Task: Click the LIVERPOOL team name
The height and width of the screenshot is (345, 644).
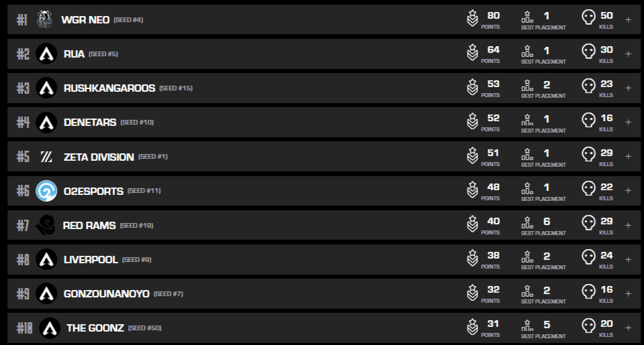Action: pos(91,259)
